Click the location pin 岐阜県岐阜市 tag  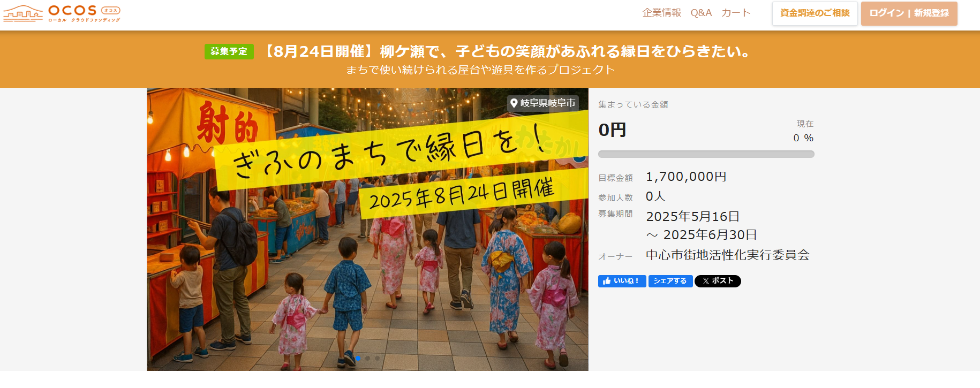[543, 103]
